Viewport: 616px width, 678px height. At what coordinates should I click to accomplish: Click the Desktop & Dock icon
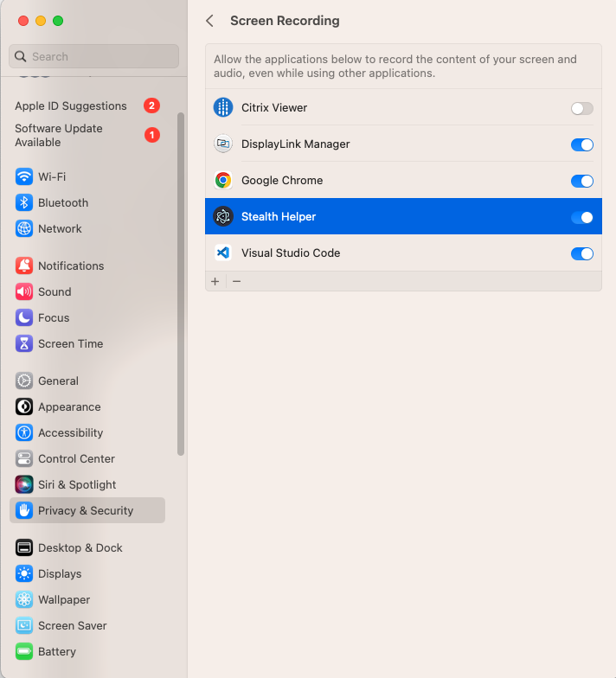[24, 548]
